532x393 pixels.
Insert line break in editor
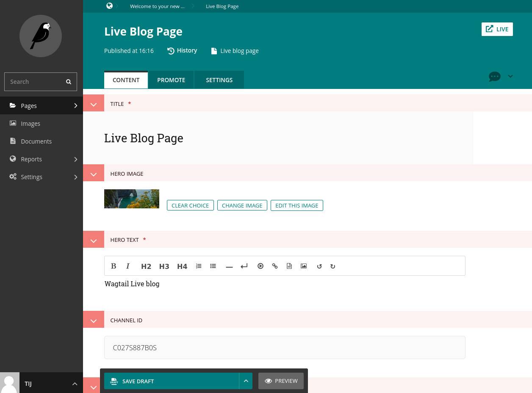[x=244, y=266]
